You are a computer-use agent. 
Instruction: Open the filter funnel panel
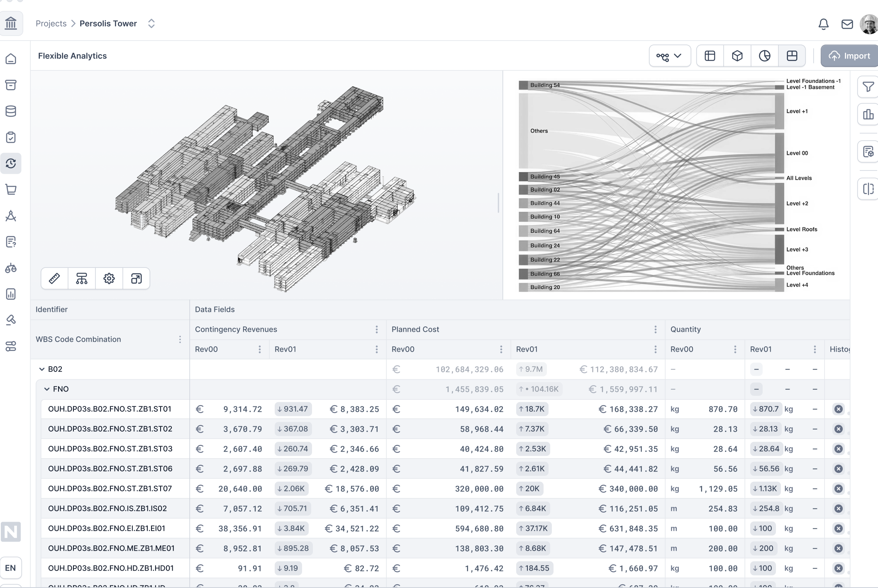click(x=868, y=87)
